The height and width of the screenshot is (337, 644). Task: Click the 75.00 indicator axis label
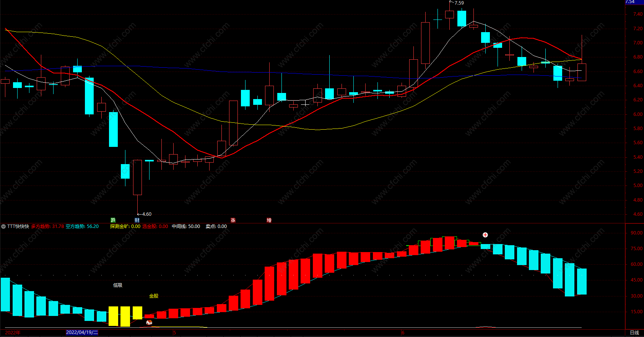pyautogui.click(x=637, y=249)
